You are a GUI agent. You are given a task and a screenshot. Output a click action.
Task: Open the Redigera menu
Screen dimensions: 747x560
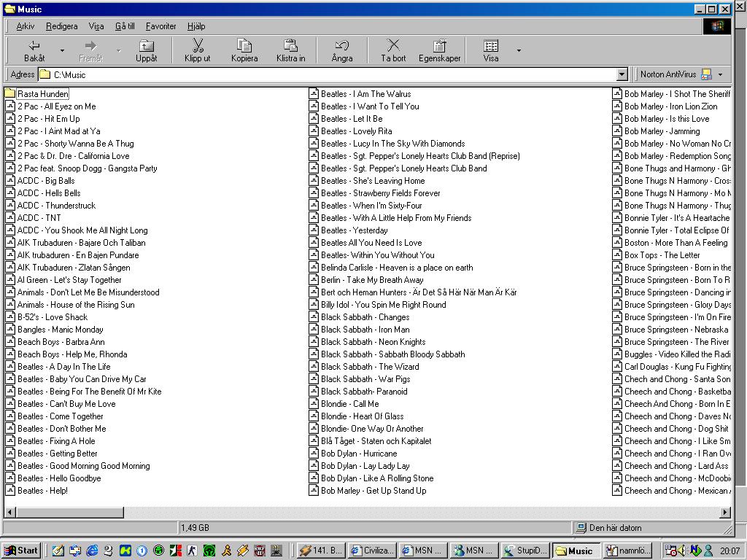(x=61, y=26)
